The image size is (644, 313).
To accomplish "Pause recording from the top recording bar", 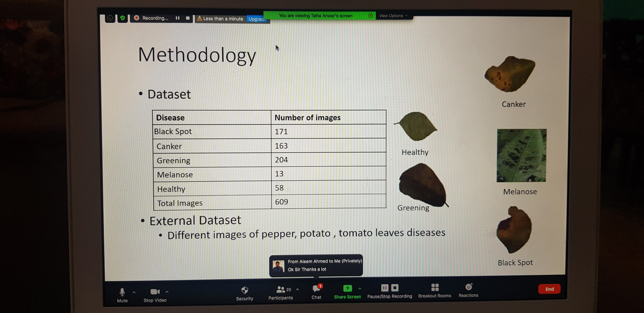I will pyautogui.click(x=177, y=18).
